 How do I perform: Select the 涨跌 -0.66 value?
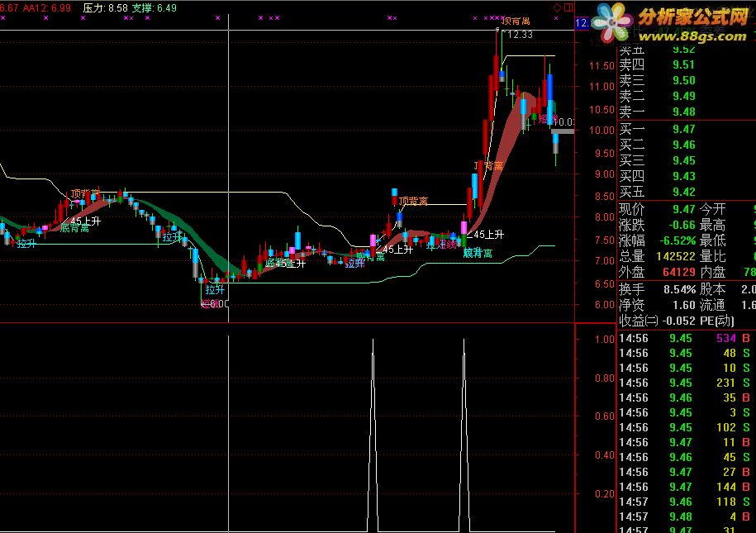click(x=682, y=226)
